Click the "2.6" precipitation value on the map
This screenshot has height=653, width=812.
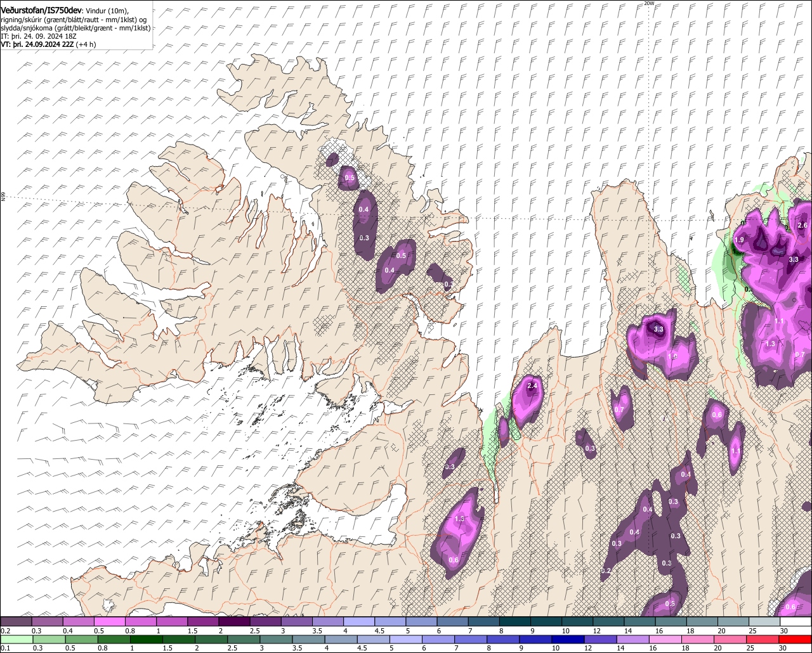click(802, 225)
